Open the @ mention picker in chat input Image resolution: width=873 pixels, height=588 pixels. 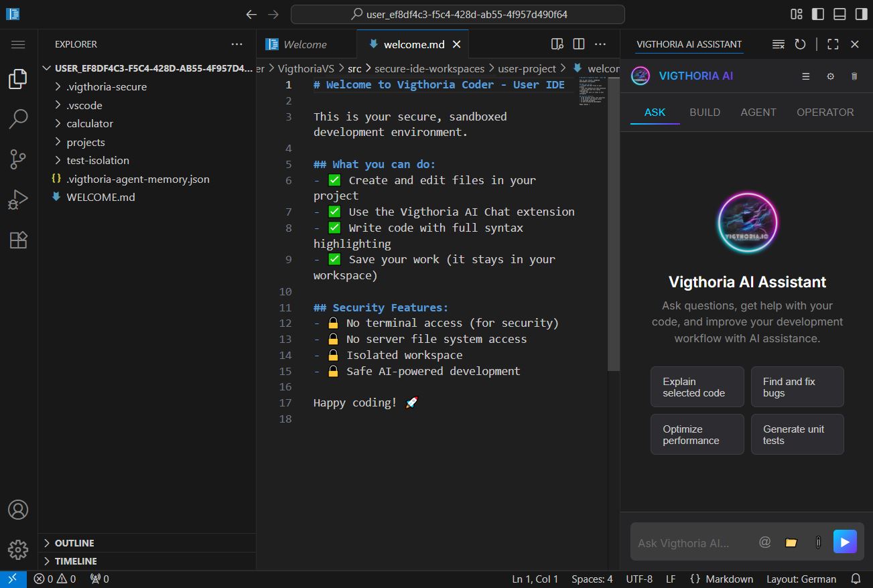click(x=766, y=541)
